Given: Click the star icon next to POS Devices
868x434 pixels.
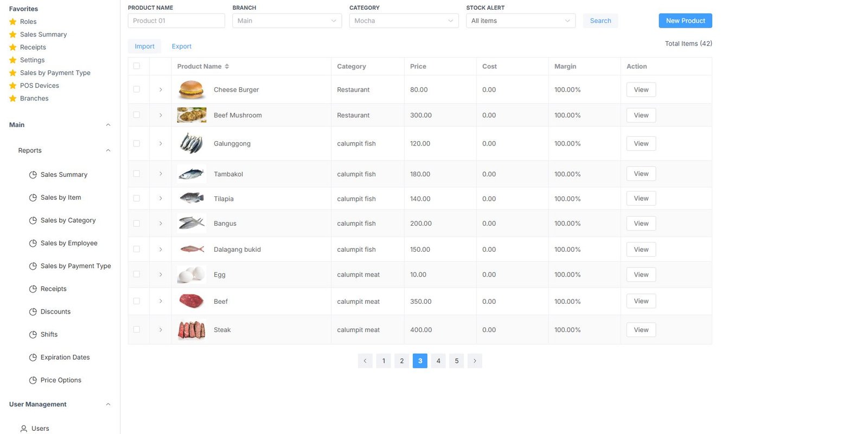Looking at the screenshot, I should click(13, 86).
